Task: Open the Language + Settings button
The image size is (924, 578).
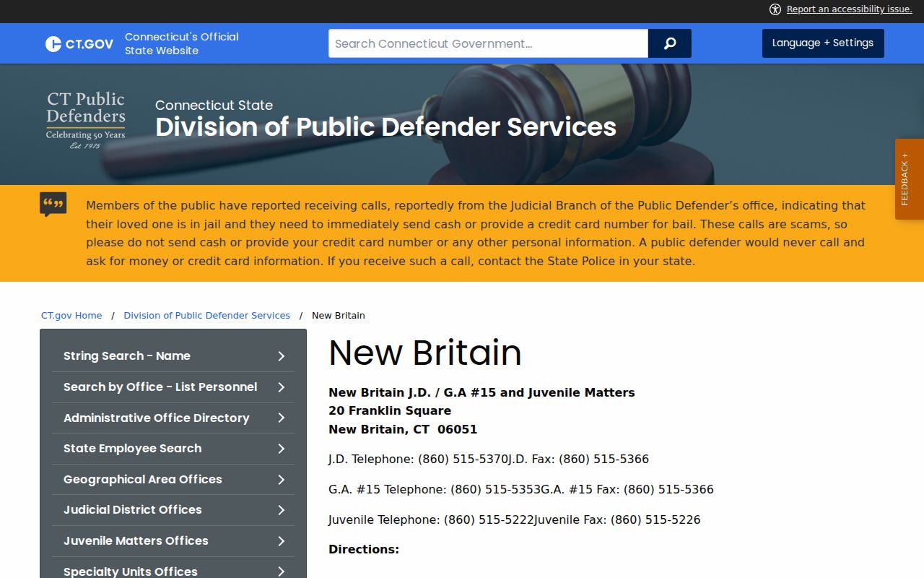Action: (x=823, y=43)
